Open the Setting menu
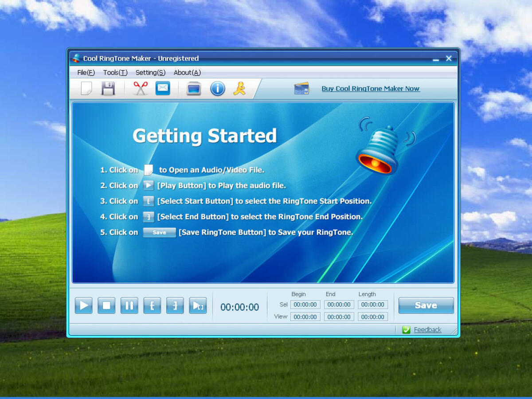Viewport: 532px width, 399px height. tap(150, 72)
